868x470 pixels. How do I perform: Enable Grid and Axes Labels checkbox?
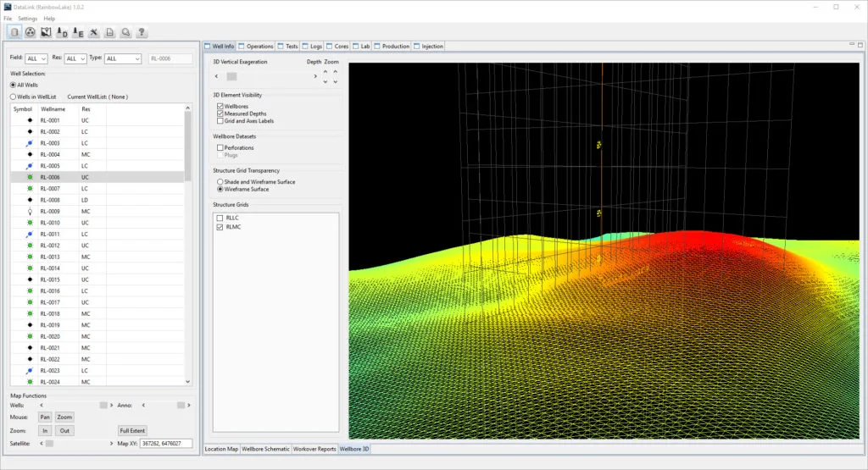[220, 120]
